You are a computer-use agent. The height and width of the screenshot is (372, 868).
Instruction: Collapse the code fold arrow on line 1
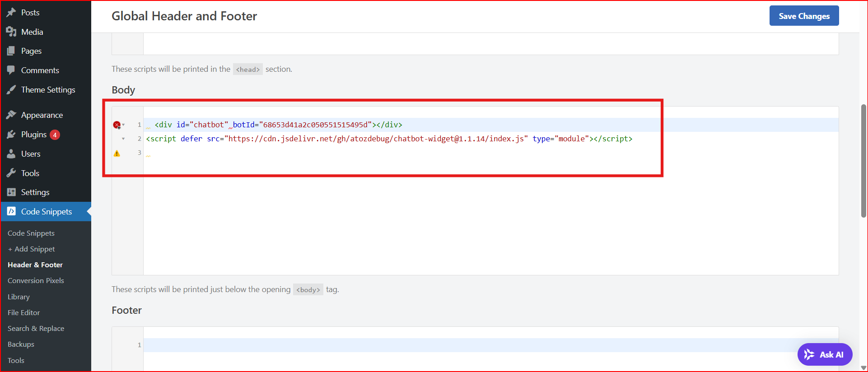(123, 125)
